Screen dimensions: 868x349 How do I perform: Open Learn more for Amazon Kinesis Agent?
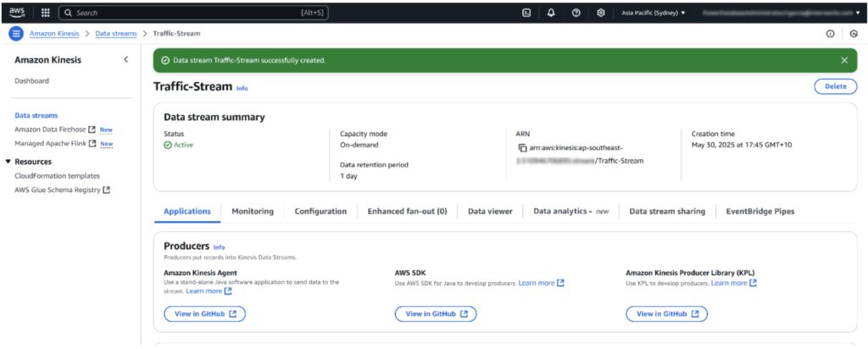[209, 291]
